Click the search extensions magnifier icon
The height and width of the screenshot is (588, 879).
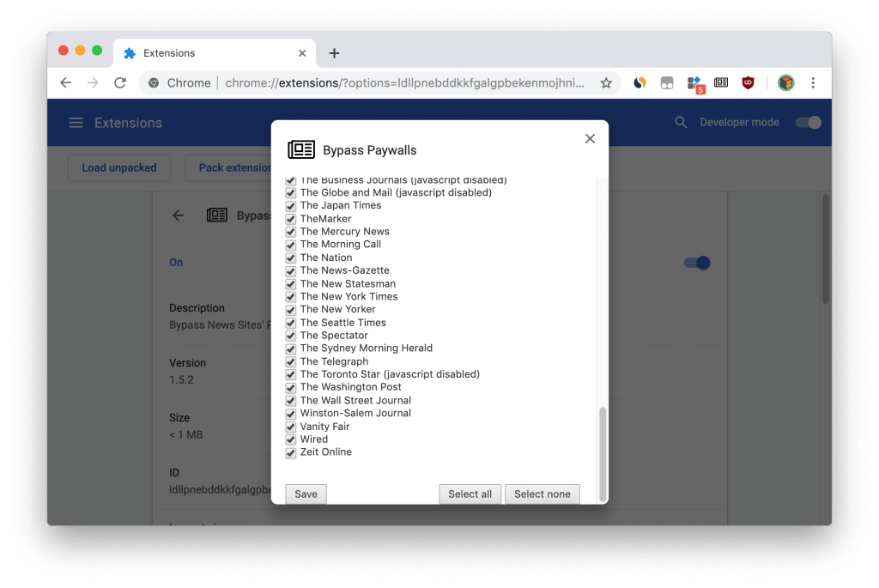tap(681, 123)
